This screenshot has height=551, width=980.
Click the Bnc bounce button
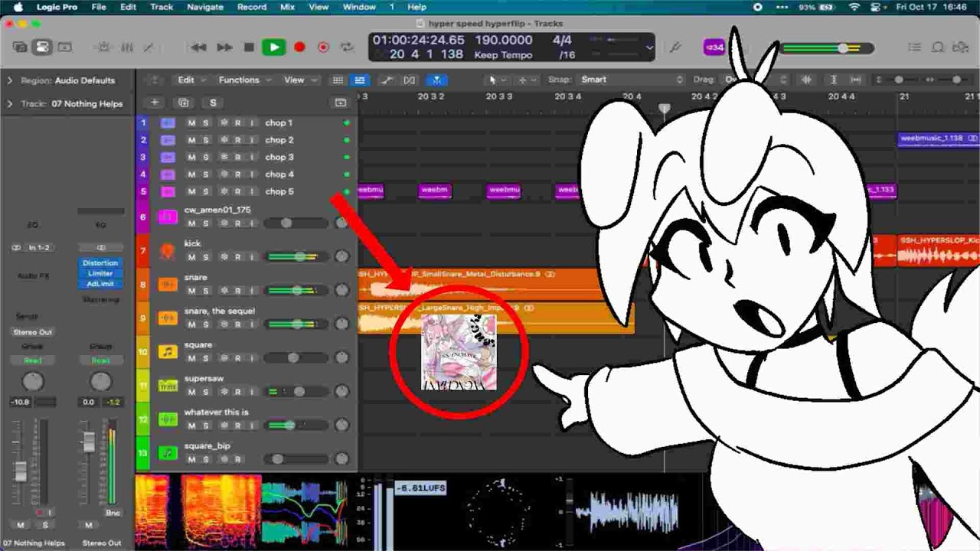(113, 513)
